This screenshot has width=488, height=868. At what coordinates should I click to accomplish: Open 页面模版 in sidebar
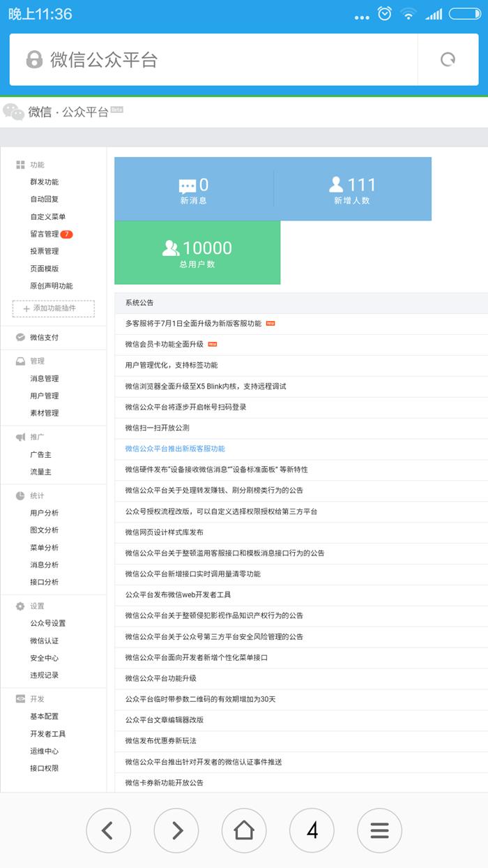tap(44, 268)
